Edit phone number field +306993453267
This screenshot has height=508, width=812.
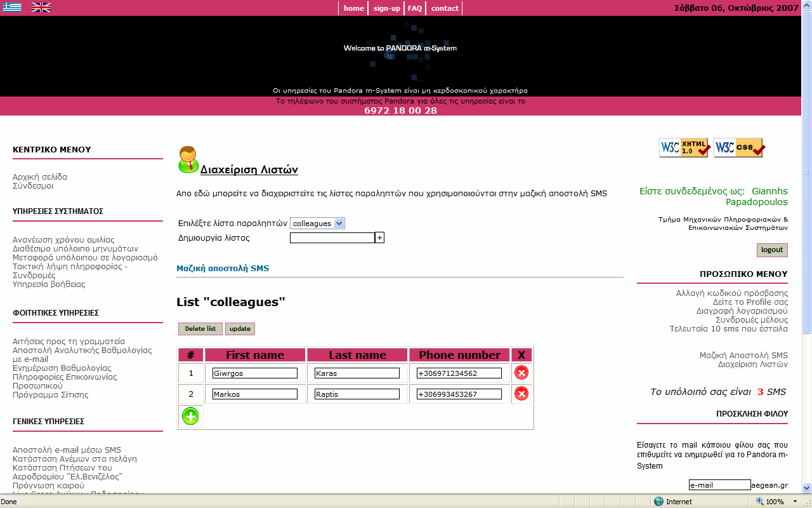coord(459,394)
